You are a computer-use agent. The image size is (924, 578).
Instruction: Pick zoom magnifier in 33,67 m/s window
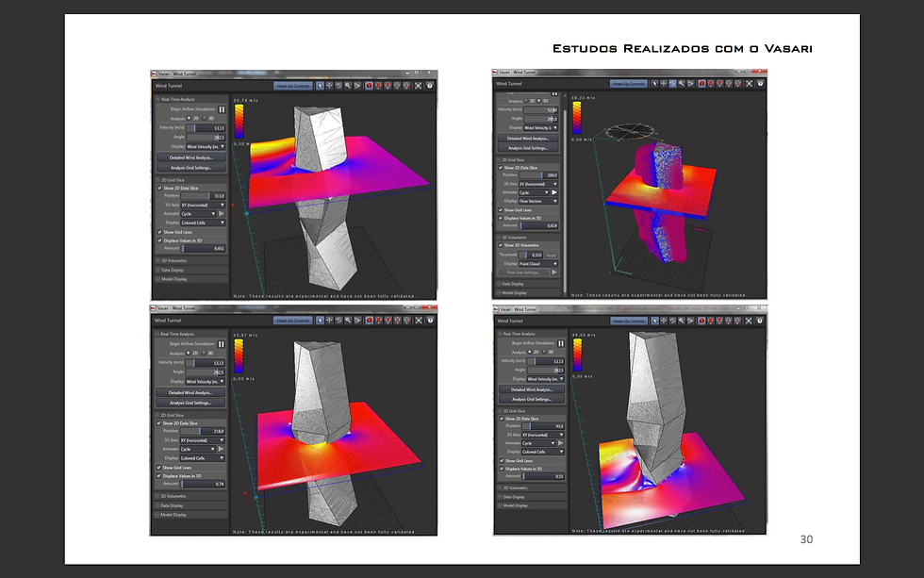point(348,321)
